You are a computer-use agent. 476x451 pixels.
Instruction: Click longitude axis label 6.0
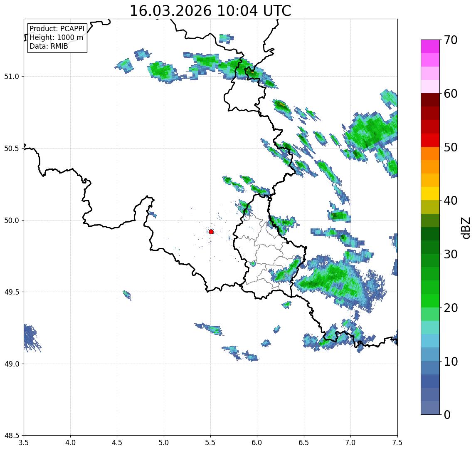257,443
